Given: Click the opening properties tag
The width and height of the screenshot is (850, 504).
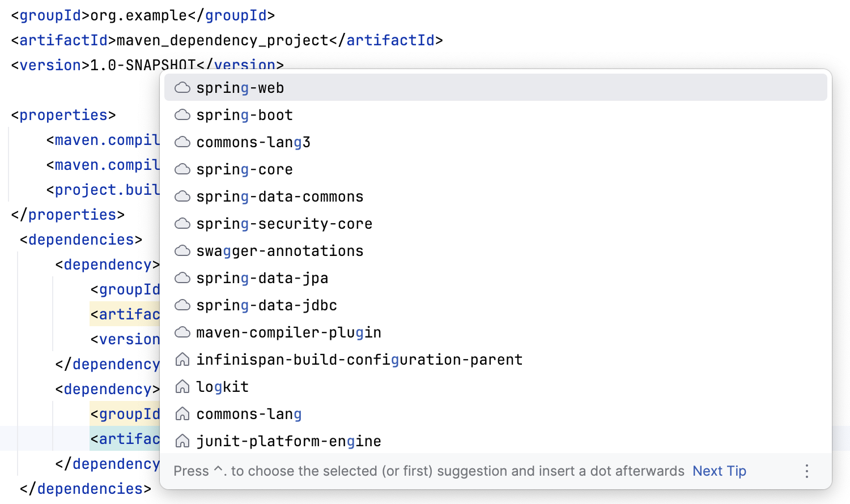Looking at the screenshot, I should (x=63, y=115).
